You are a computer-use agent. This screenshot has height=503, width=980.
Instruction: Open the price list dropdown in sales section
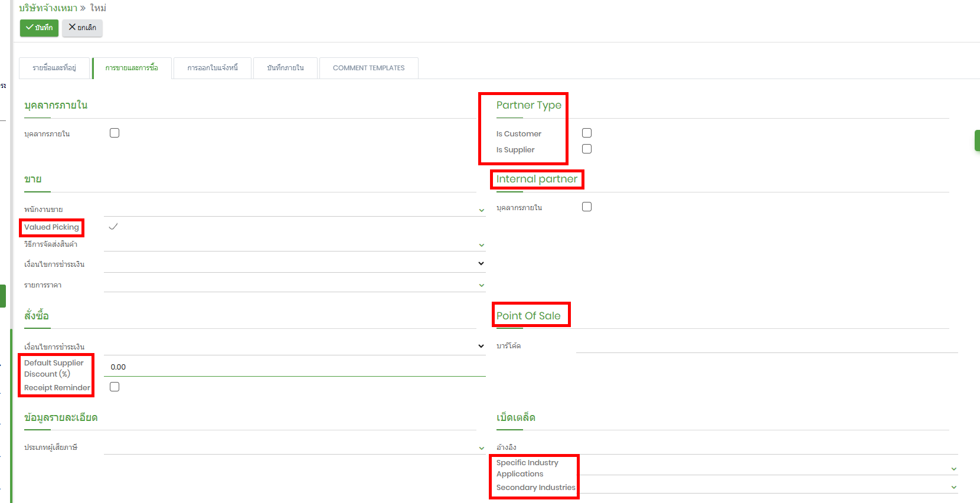481,285
